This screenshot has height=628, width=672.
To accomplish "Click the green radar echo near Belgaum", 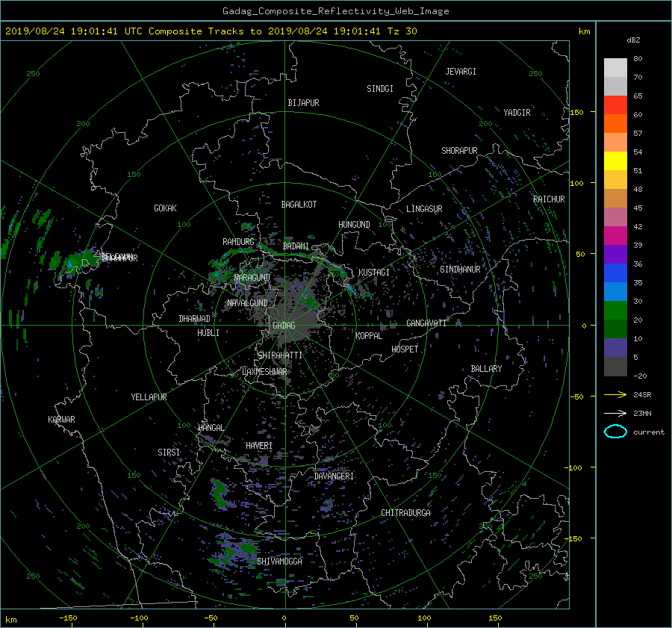I will (x=76, y=261).
